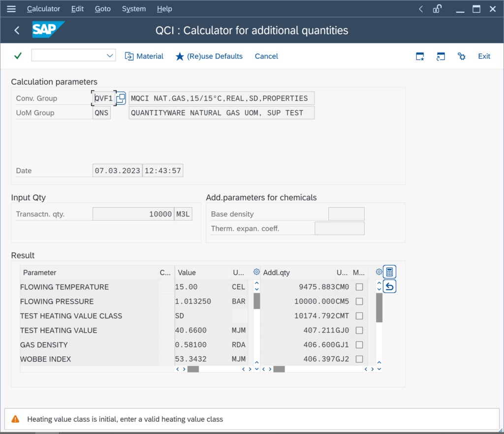Viewport: 504px width, 434px height.
Task: Click the date field 07.03.2023
Action: 117,171
